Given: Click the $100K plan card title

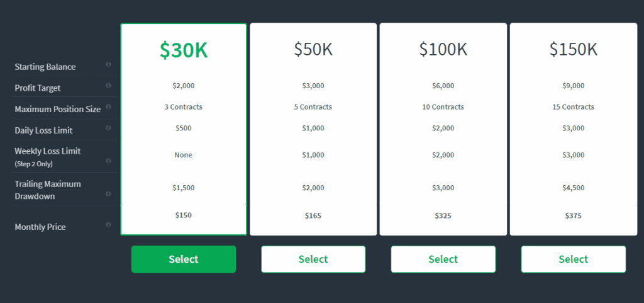Looking at the screenshot, I should 443,49.
